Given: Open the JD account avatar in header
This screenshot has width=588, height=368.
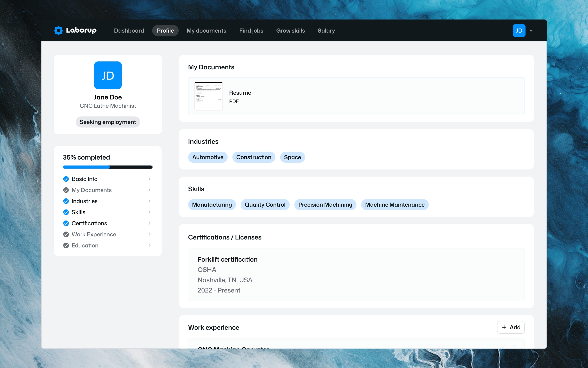Looking at the screenshot, I should click(519, 30).
